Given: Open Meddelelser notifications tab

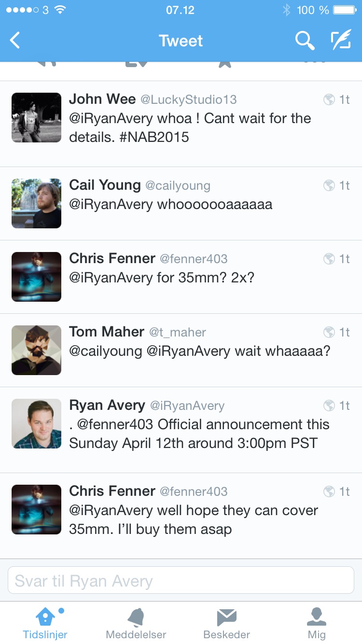Looking at the screenshot, I should pos(136,624).
